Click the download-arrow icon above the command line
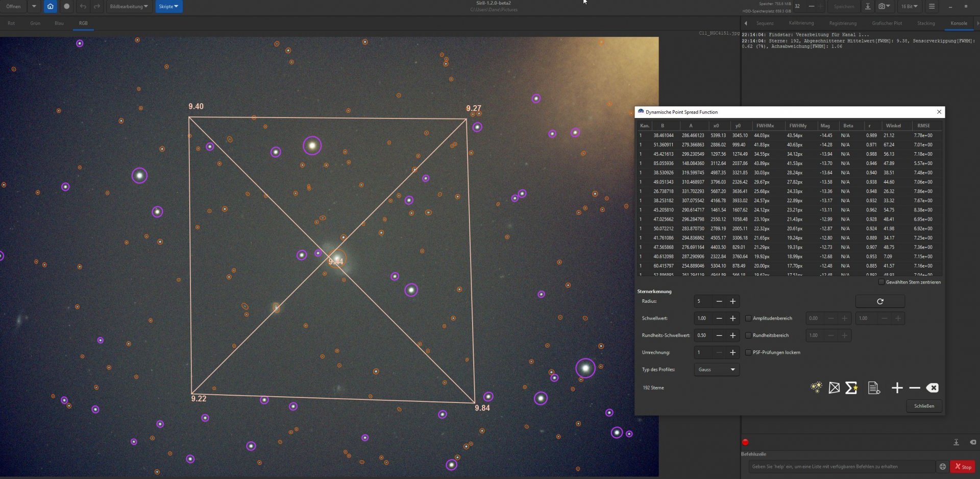 [x=956, y=442]
